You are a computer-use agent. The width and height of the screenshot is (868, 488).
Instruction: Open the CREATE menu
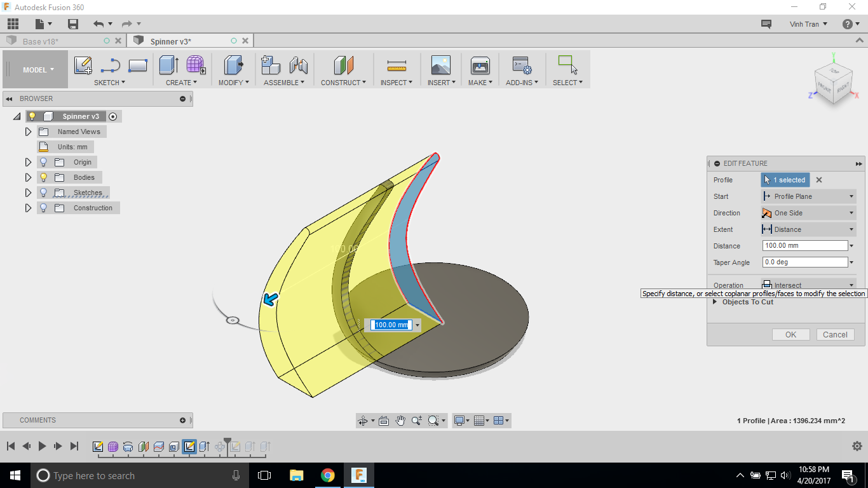[182, 83]
